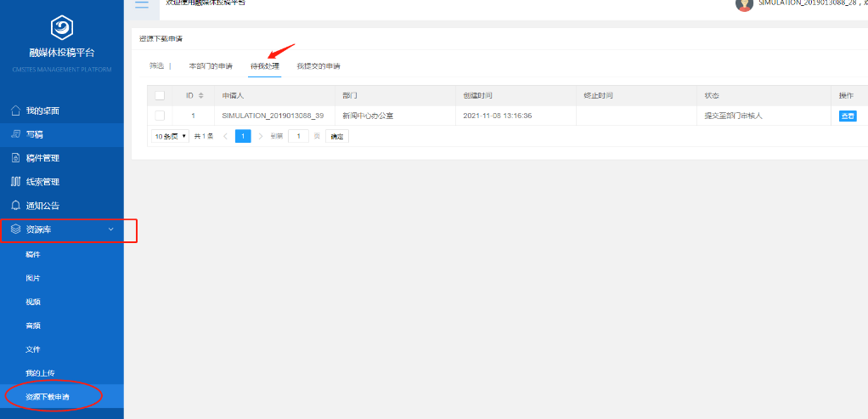Go to next page arrow
This screenshot has height=419, width=868.
pos(261,136)
